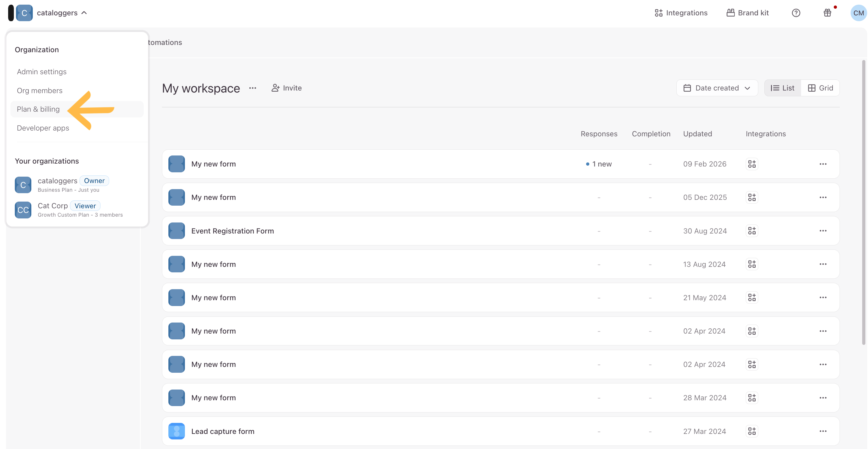Screen dimensions: 868x449
Task: Open Brand kit
Action: click(x=747, y=13)
